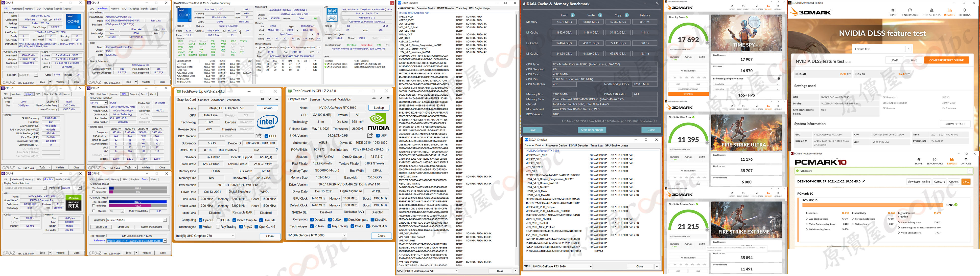Click pencil edit icon next to PCMark result name
This screenshot has height=276, width=980.
(x=864, y=181)
